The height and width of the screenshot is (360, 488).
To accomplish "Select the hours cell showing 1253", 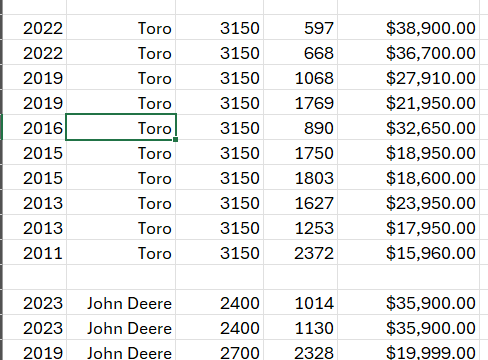I will point(300,227).
